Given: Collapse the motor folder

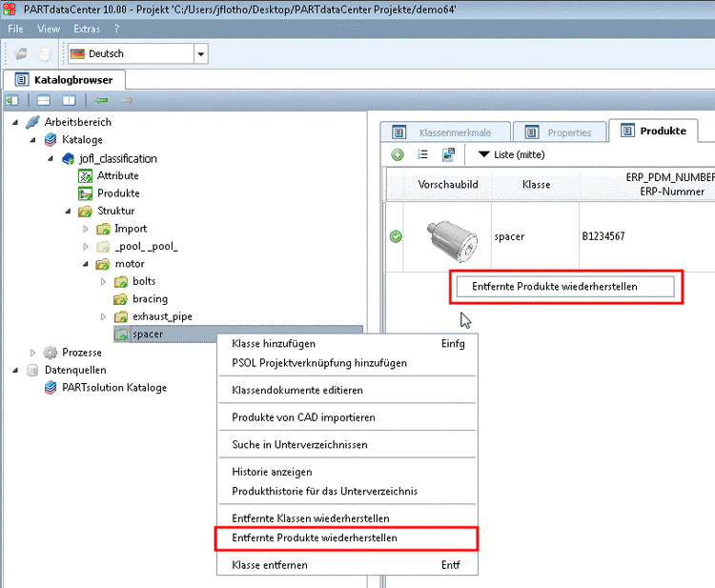Looking at the screenshot, I should click(x=85, y=264).
